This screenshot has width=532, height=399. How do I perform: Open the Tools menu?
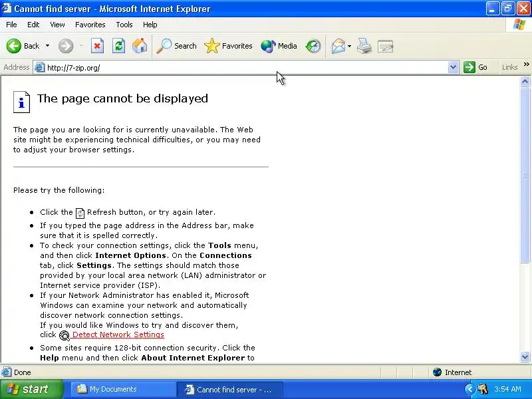coord(124,25)
